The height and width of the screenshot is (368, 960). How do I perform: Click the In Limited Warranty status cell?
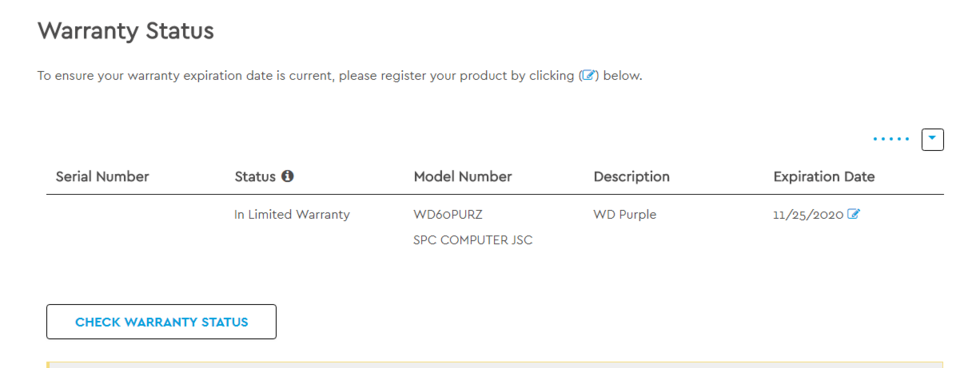coord(292,215)
